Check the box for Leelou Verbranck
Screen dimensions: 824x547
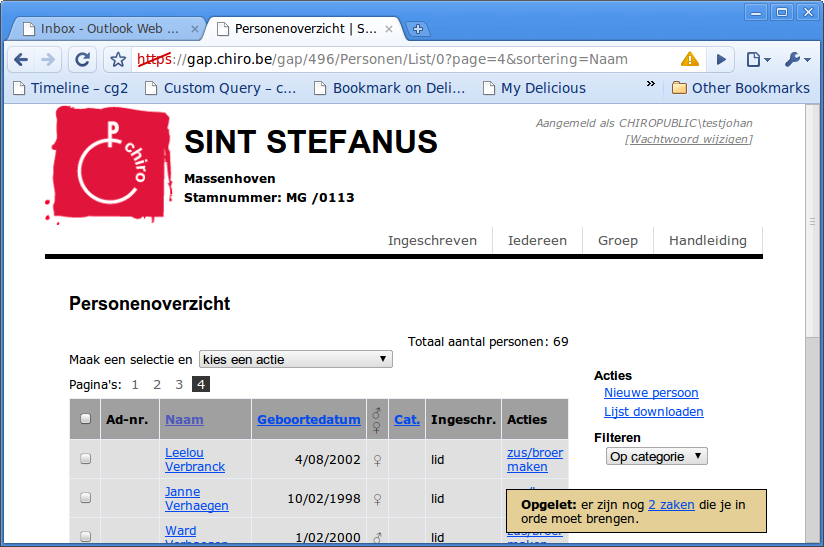coord(85,459)
